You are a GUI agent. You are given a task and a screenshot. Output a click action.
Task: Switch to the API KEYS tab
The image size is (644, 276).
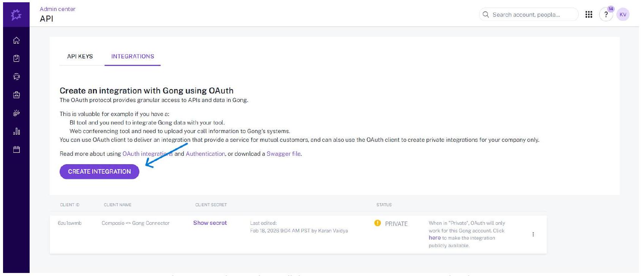click(x=80, y=56)
